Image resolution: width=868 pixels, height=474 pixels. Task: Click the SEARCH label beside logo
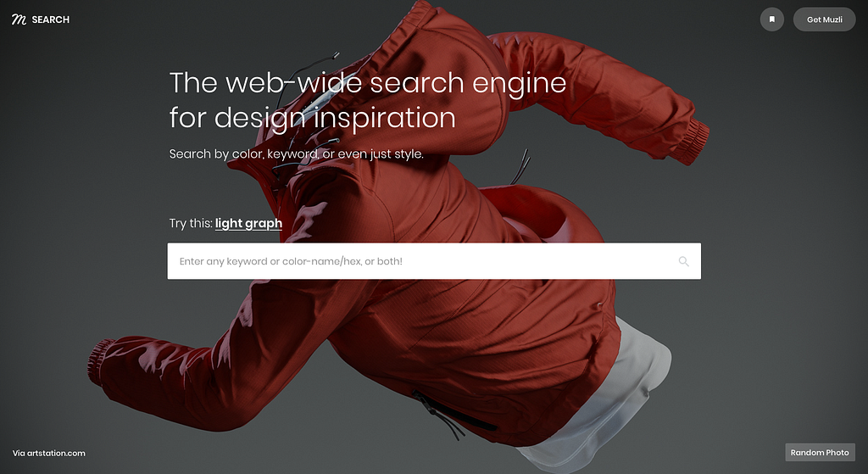click(50, 20)
